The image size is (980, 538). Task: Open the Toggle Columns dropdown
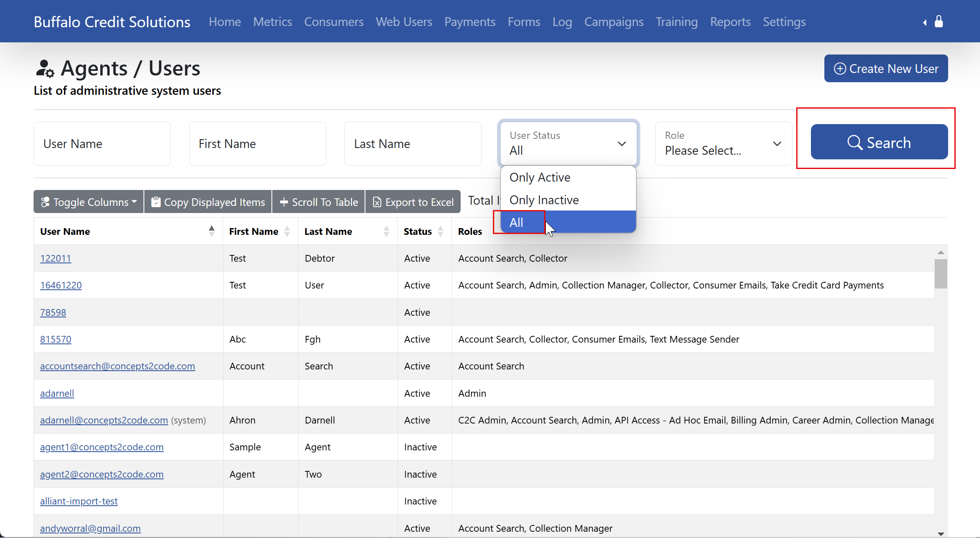tap(89, 202)
